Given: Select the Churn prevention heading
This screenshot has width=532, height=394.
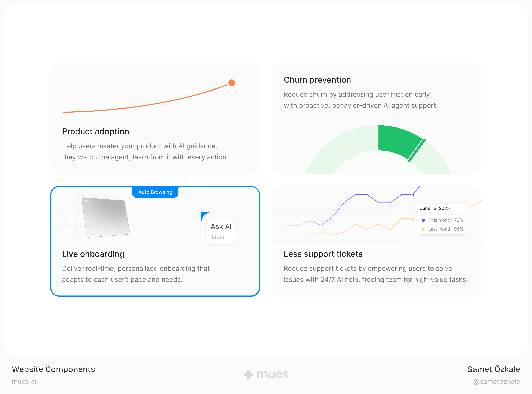Looking at the screenshot, I should point(317,80).
